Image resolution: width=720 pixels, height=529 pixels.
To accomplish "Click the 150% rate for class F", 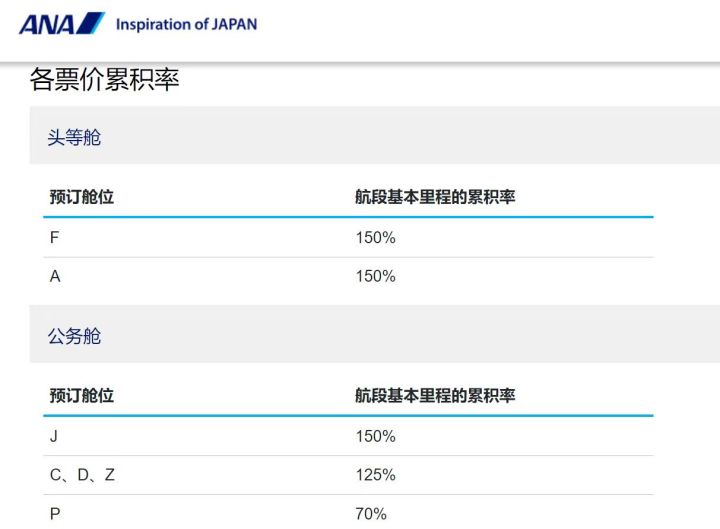I will 375,238.
